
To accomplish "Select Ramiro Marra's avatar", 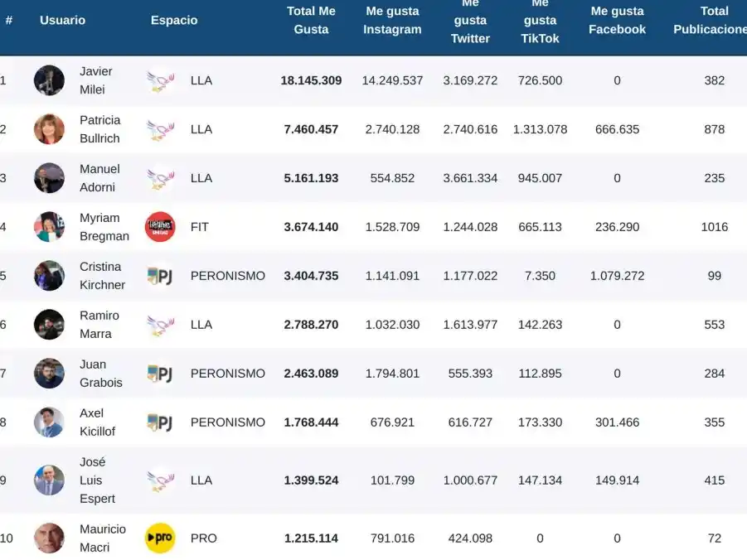I will [49, 325].
